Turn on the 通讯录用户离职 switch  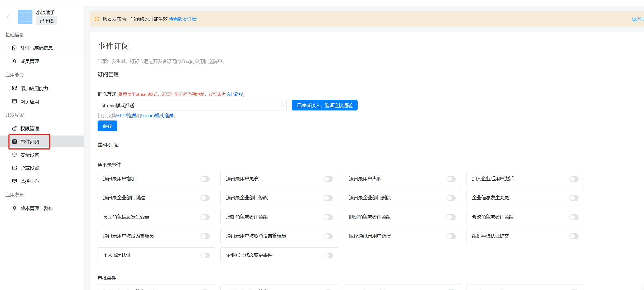451,179
